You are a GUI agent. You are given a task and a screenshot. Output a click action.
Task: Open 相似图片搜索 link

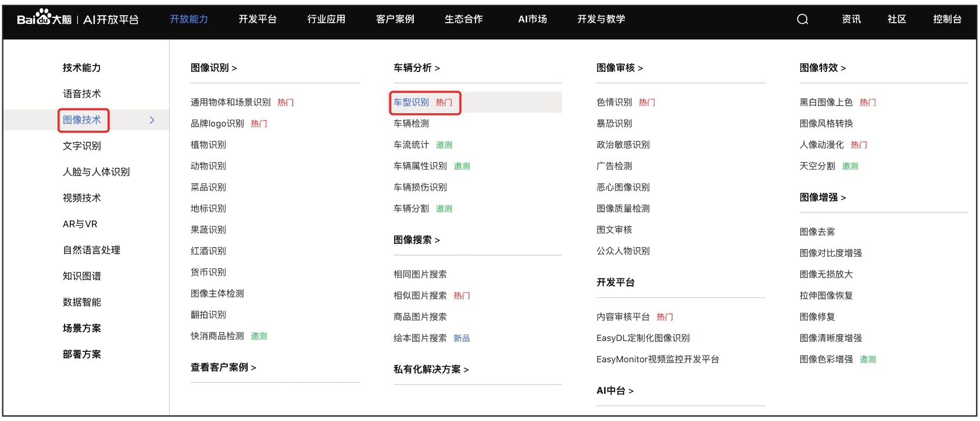420,296
